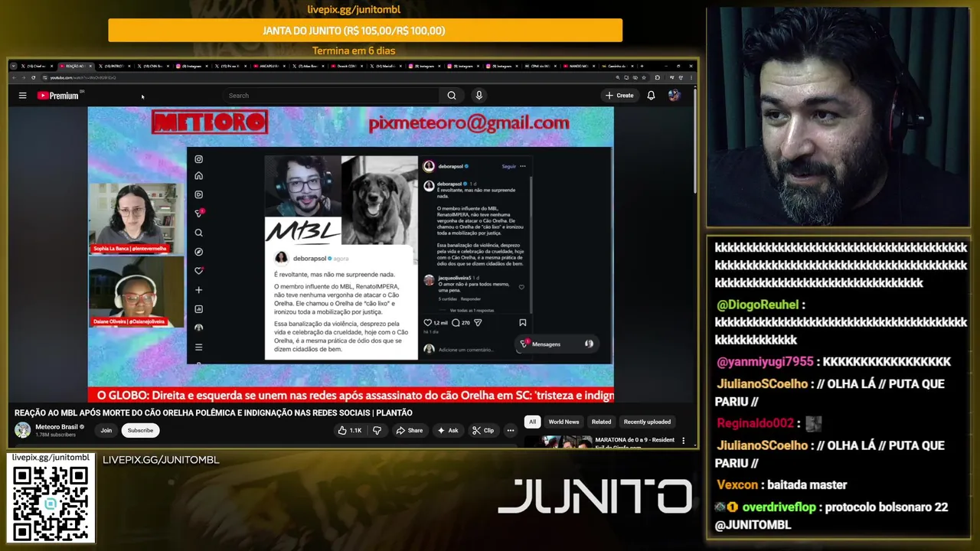The width and height of the screenshot is (980, 551).
Task: Reload the page with the browser refresh icon
Action: [33, 77]
